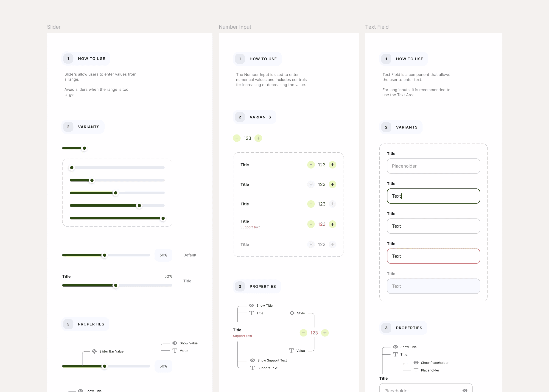
Task: Click the plus stepper beside top standalone 123
Action: coord(258,138)
